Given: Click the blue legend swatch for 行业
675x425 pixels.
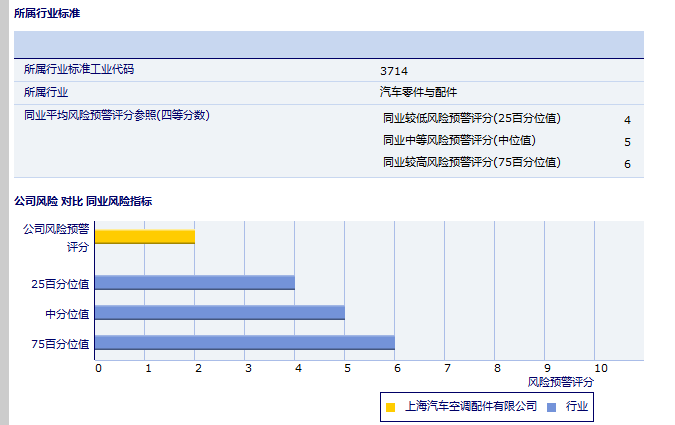Looking at the screenshot, I should (x=550, y=407).
